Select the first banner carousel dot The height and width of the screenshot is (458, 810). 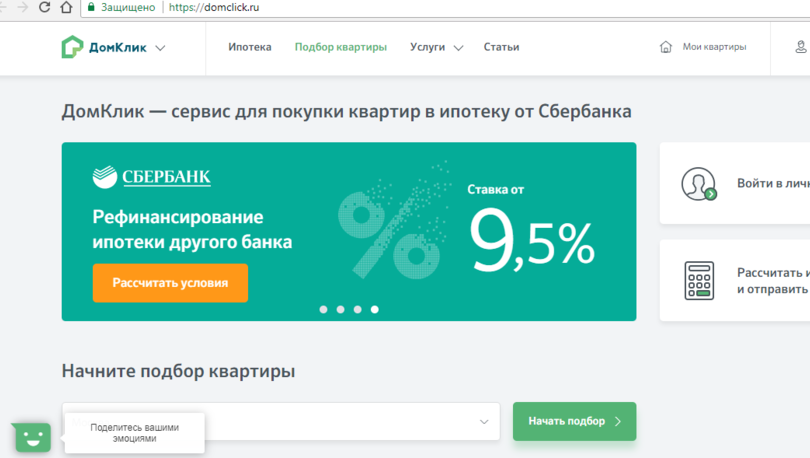[x=323, y=310]
